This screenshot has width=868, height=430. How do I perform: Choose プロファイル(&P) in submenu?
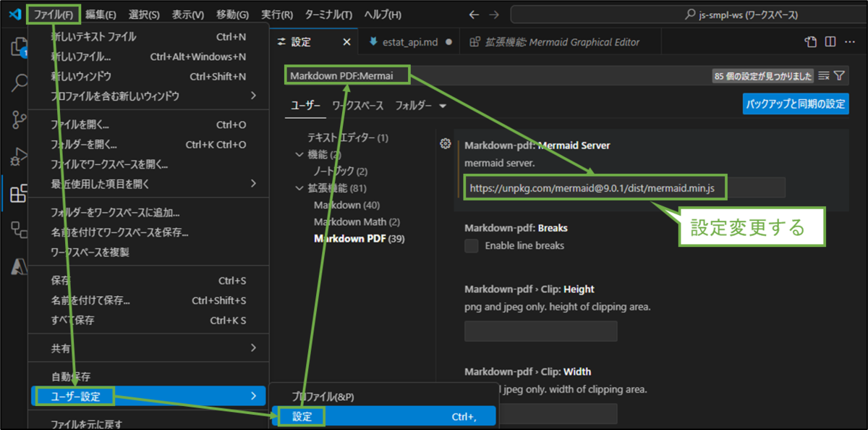point(386,397)
